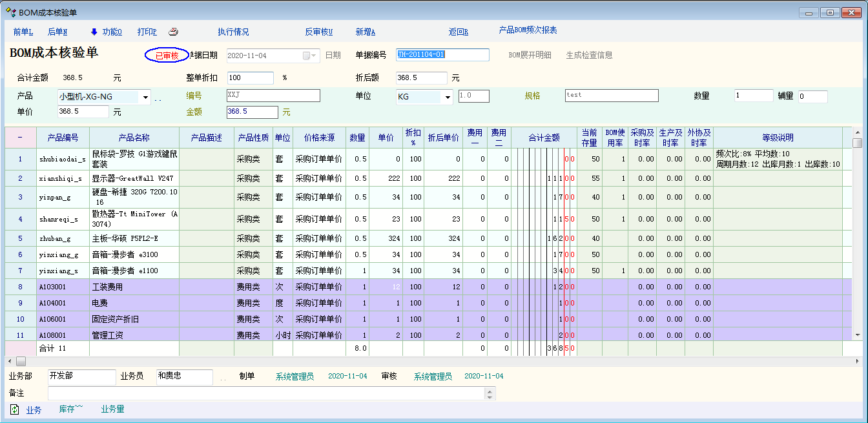Click the 已审核 approval stamp
This screenshot has height=423, width=868.
(x=167, y=56)
